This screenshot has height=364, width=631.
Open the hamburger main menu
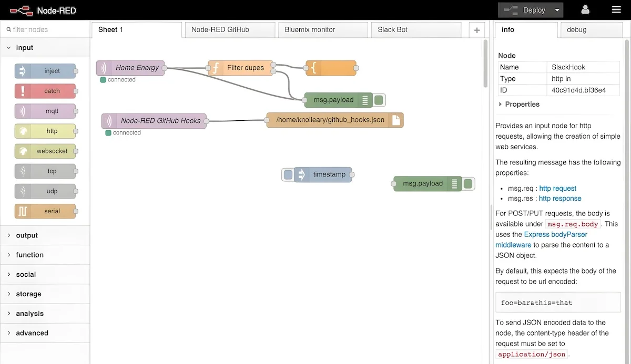(x=616, y=10)
